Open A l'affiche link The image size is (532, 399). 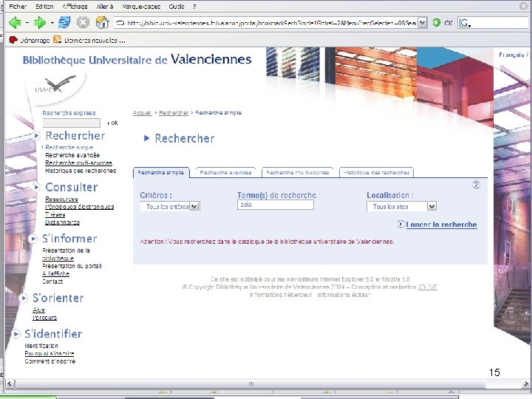coord(56,274)
